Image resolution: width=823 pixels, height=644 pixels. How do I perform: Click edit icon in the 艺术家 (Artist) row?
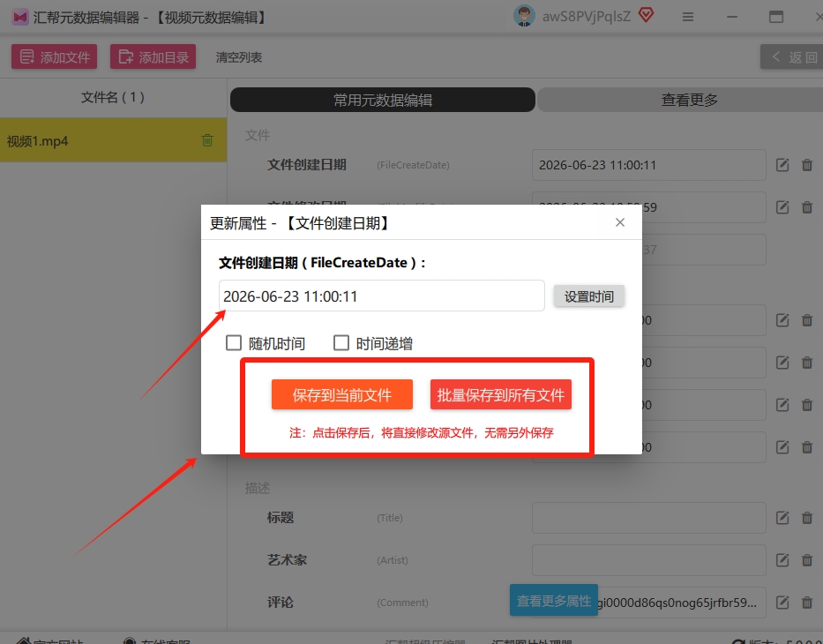click(782, 560)
